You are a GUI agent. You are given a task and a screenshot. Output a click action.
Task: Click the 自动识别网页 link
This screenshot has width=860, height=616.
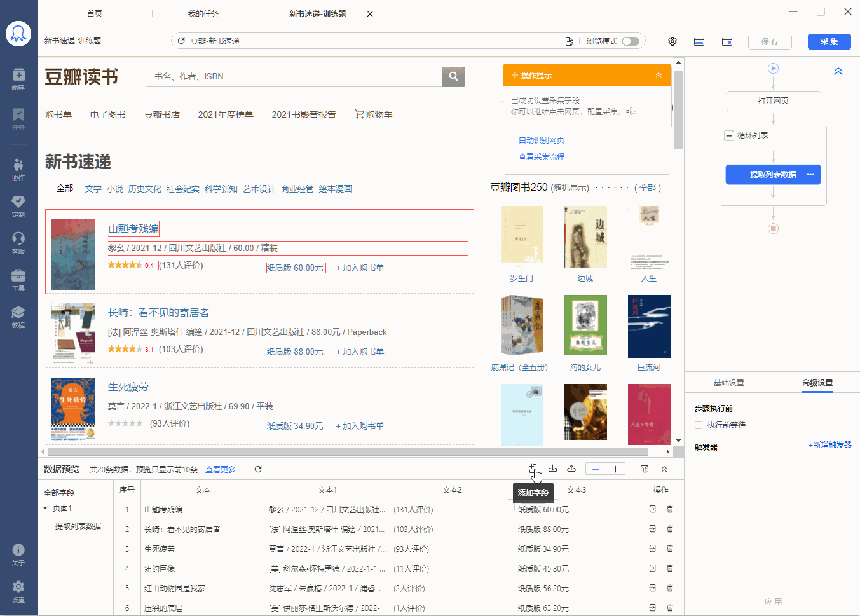541,140
